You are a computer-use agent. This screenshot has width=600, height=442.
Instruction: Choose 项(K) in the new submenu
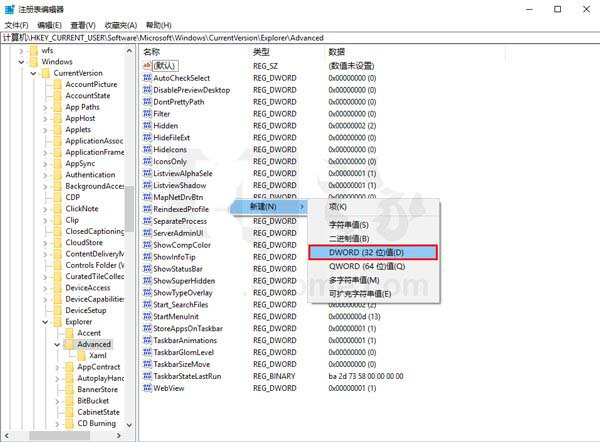click(373, 207)
